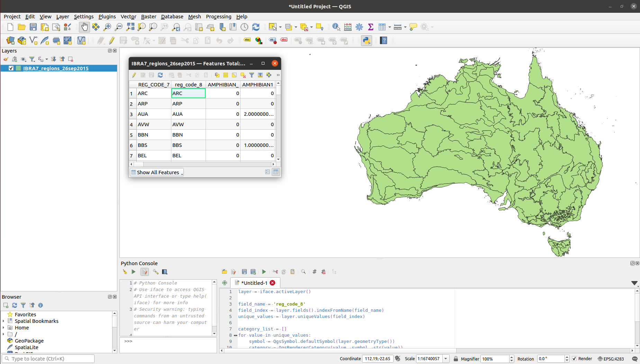Expand the Home node in Browser

click(x=3, y=328)
